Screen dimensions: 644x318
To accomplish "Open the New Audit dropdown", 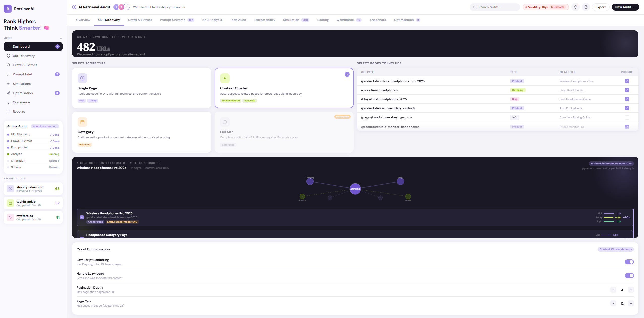I will (x=625, y=7).
